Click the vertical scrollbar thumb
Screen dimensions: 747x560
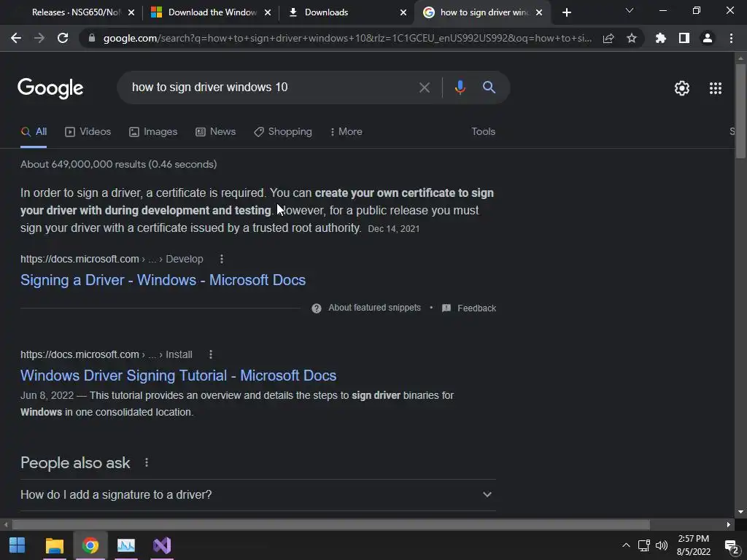740,111
